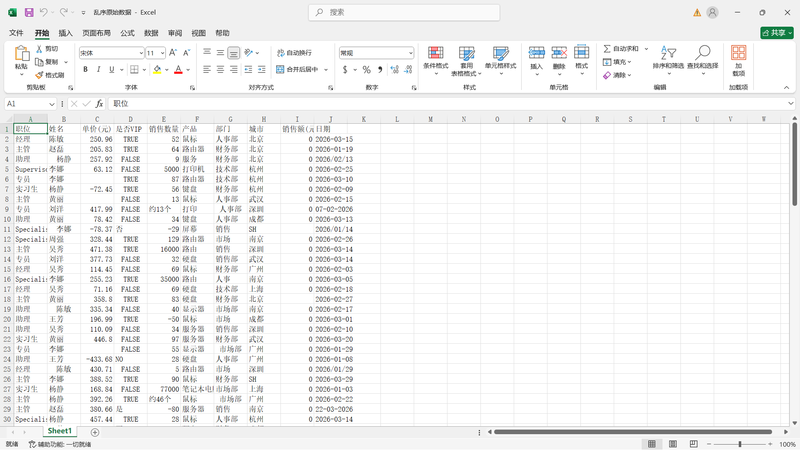
Task: Switch to the Page Layout ribbon tab
Action: [96, 33]
